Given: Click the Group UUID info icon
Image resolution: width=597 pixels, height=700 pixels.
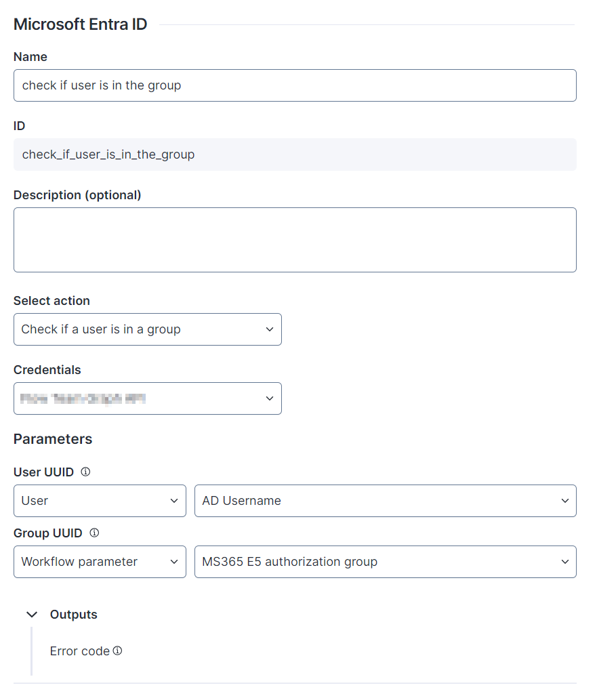Looking at the screenshot, I should [94, 533].
